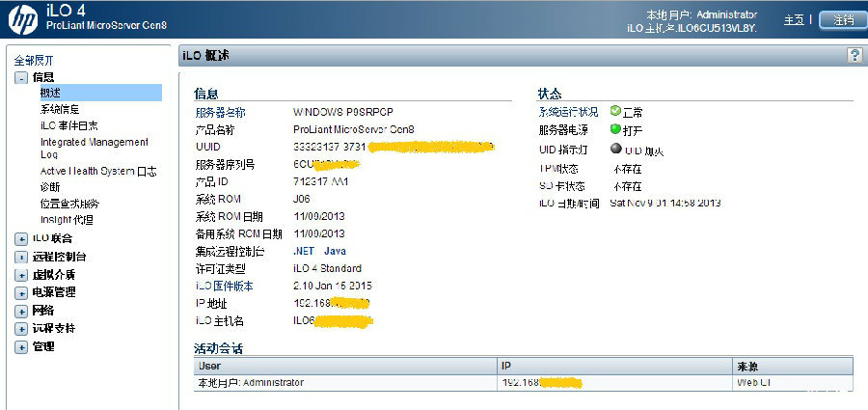Screen dimensions: 868x410
Task: Open the help question mark icon
Action: click(x=854, y=54)
